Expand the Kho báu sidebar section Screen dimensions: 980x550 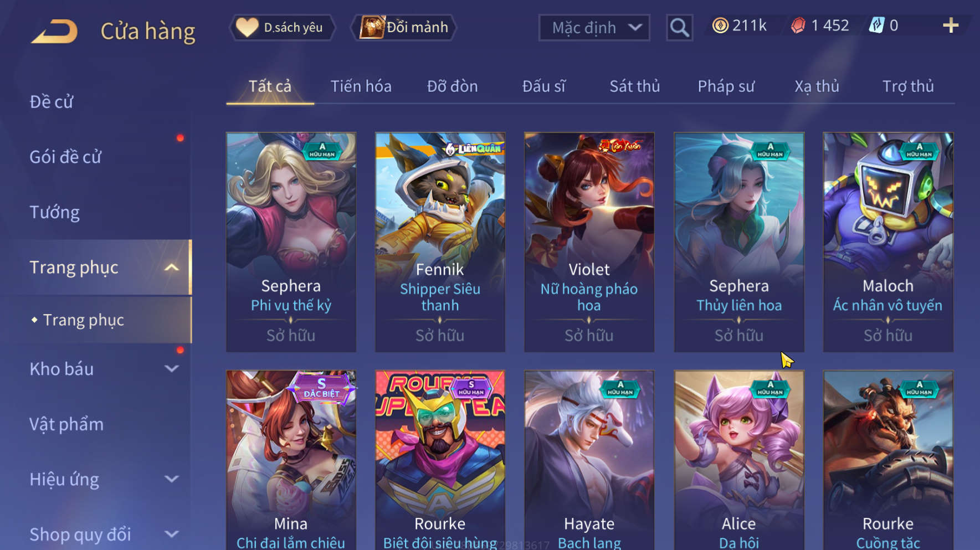coord(172,369)
